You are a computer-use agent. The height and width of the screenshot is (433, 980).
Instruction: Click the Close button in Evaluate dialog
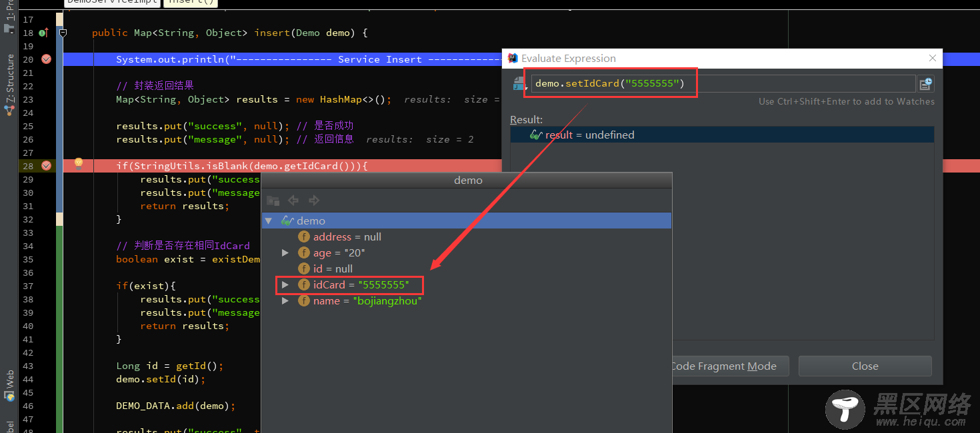[865, 366]
